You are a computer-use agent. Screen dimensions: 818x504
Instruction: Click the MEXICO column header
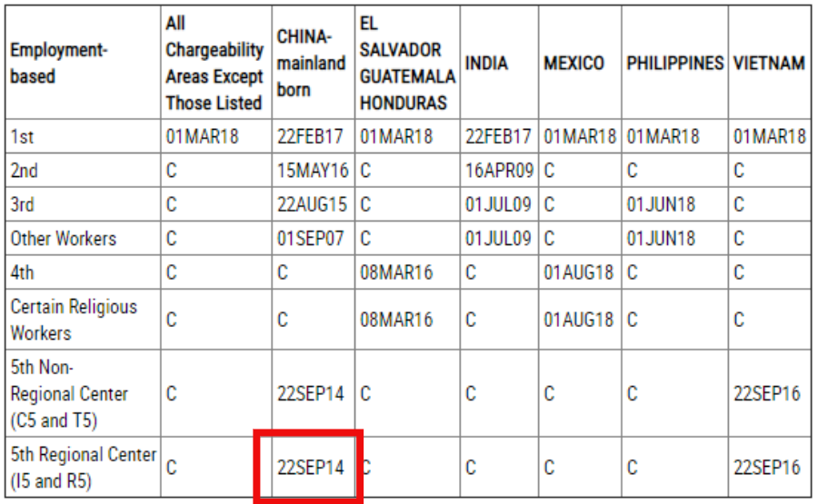point(574,64)
